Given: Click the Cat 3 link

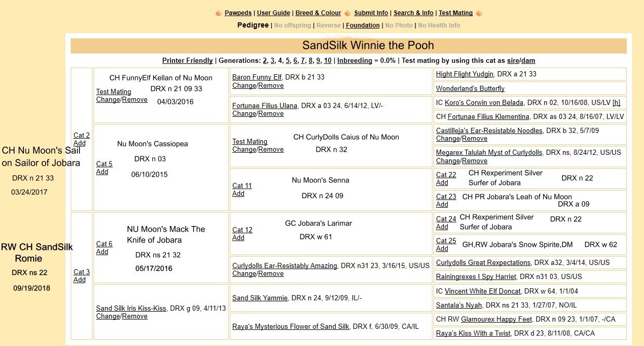Looking at the screenshot, I should (x=82, y=272).
